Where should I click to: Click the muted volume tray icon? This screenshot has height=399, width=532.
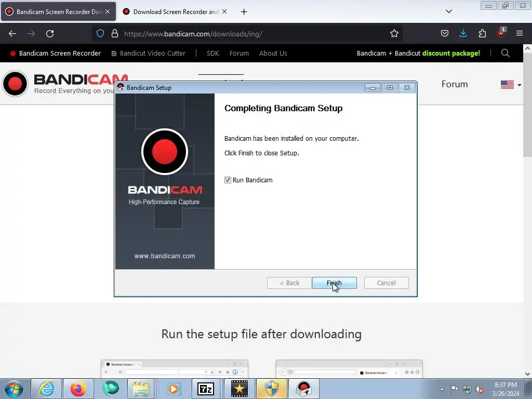pyautogui.click(x=480, y=390)
